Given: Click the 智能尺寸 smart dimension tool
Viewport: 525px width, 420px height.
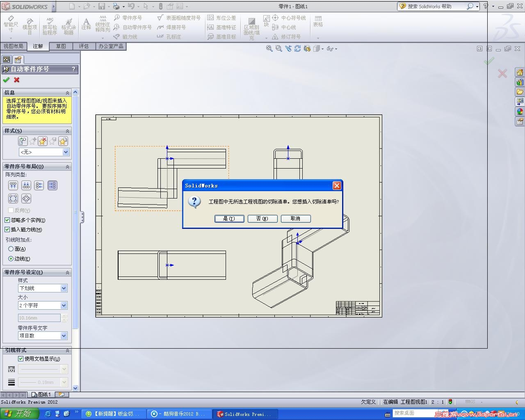Looking at the screenshot, I should point(11,25).
